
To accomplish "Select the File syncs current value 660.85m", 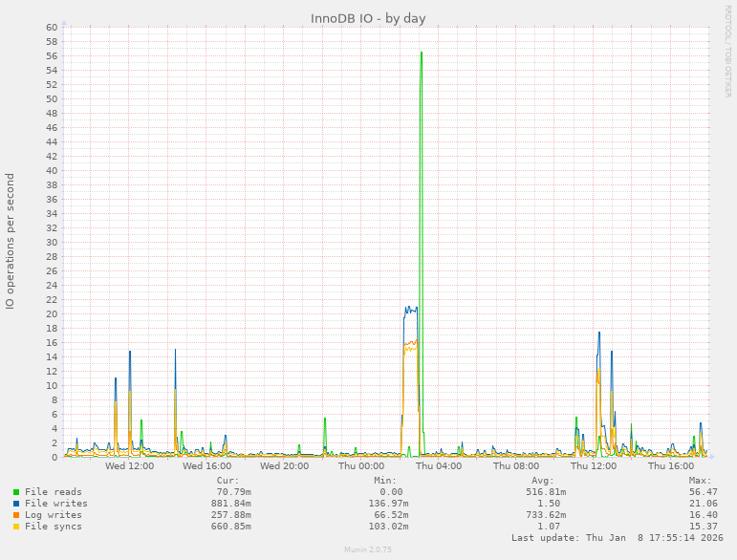I will point(230,527).
